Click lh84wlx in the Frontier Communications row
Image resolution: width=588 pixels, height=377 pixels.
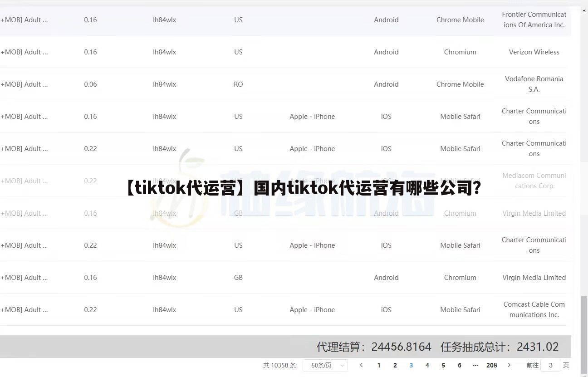tap(164, 20)
